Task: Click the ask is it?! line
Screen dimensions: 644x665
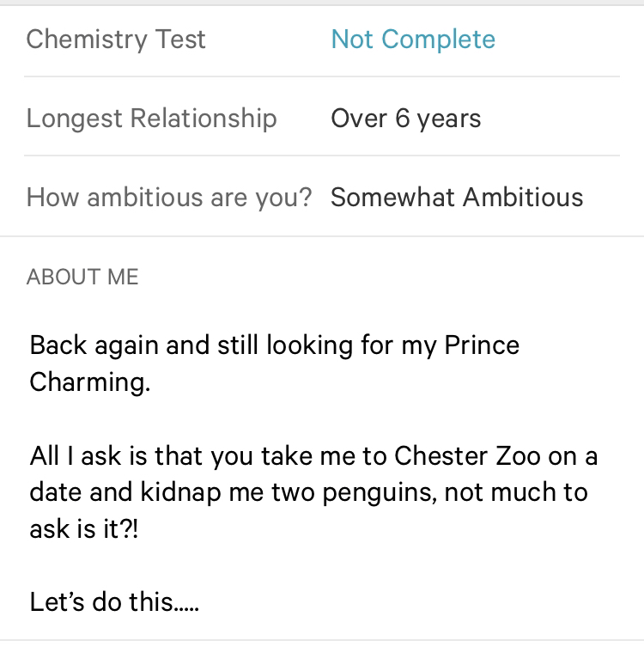Action: [x=83, y=529]
